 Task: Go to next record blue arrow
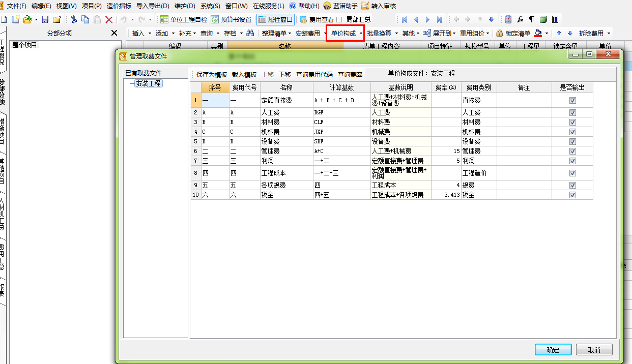point(427,19)
